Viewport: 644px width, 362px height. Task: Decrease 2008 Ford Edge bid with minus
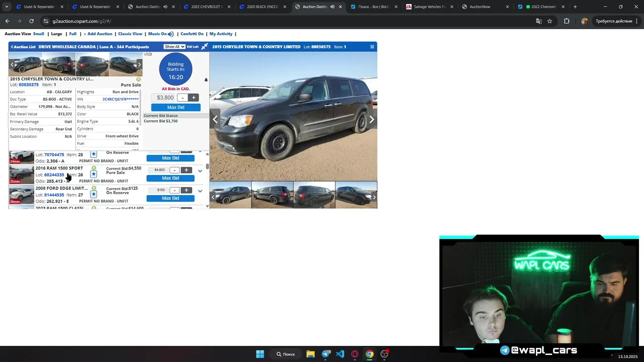click(174, 190)
